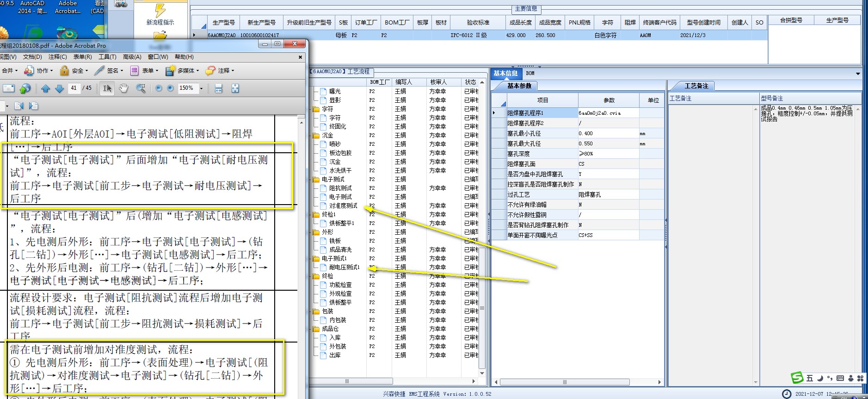Click the 阻抗测试 process row

pos(340,188)
